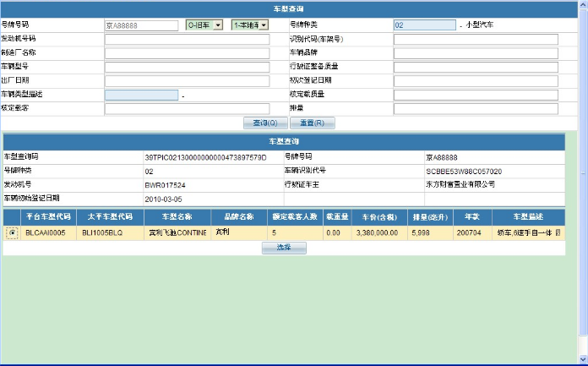Click the 号牌号码 field containing 京A88888
Screen dimensions: 588x366
[x=142, y=25]
